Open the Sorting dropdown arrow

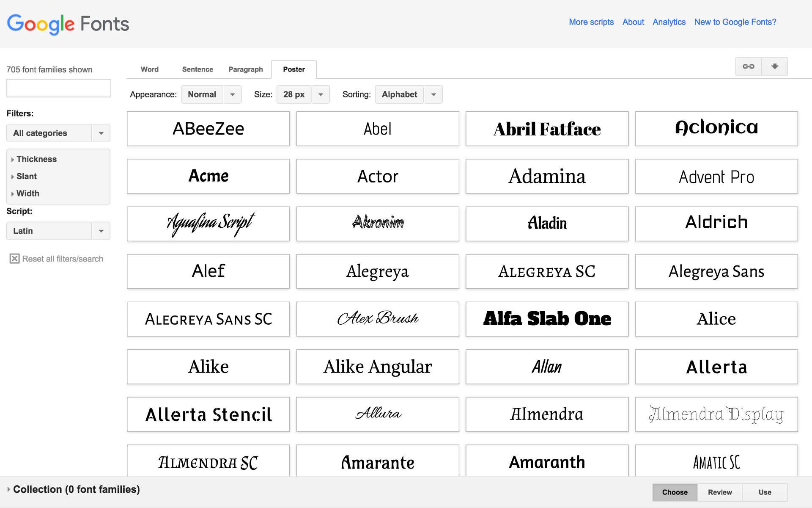(433, 94)
